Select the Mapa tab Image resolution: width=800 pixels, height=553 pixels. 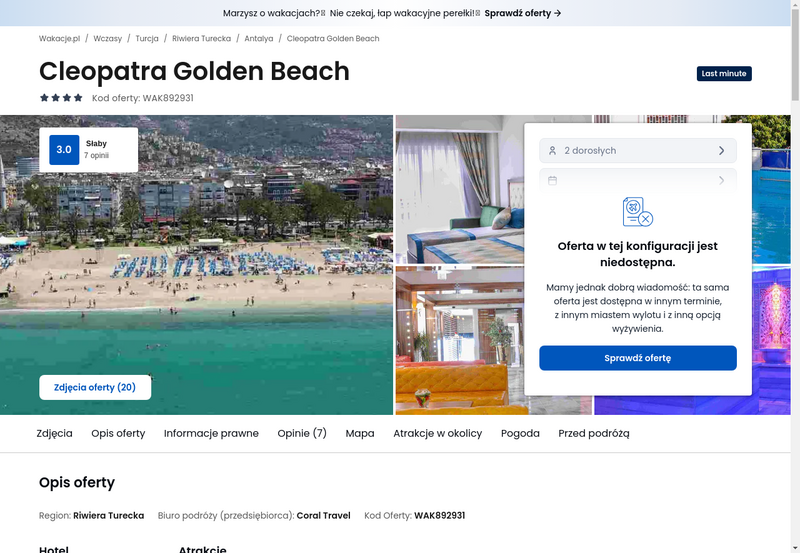360,434
